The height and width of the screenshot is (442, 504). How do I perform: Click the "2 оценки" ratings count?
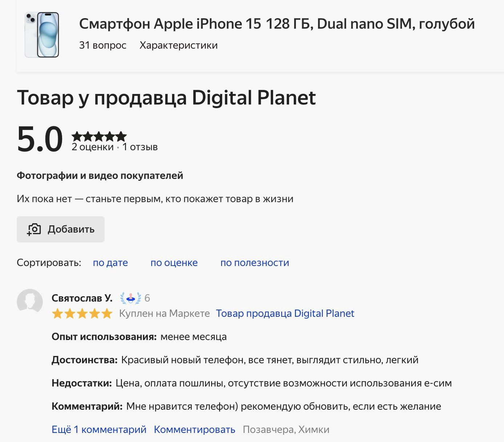tap(93, 147)
